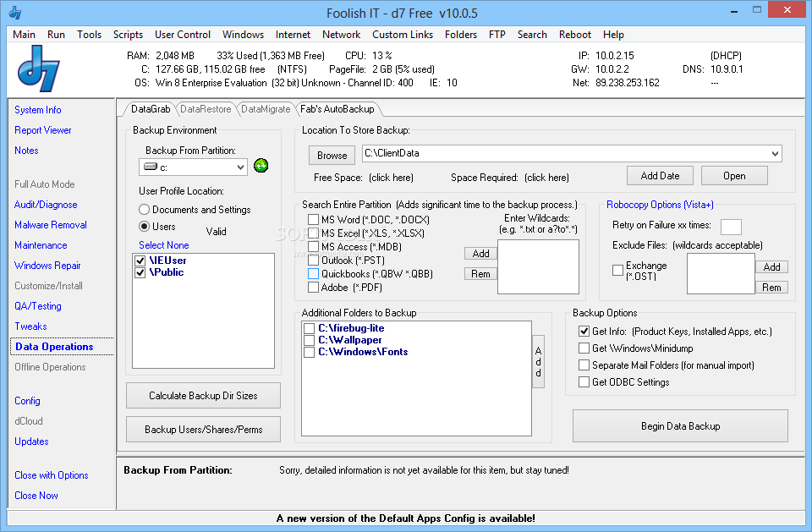Screen dimensions: 812x532
Task: Click Robocopy Options (Vista+) link
Action: [x=660, y=205]
